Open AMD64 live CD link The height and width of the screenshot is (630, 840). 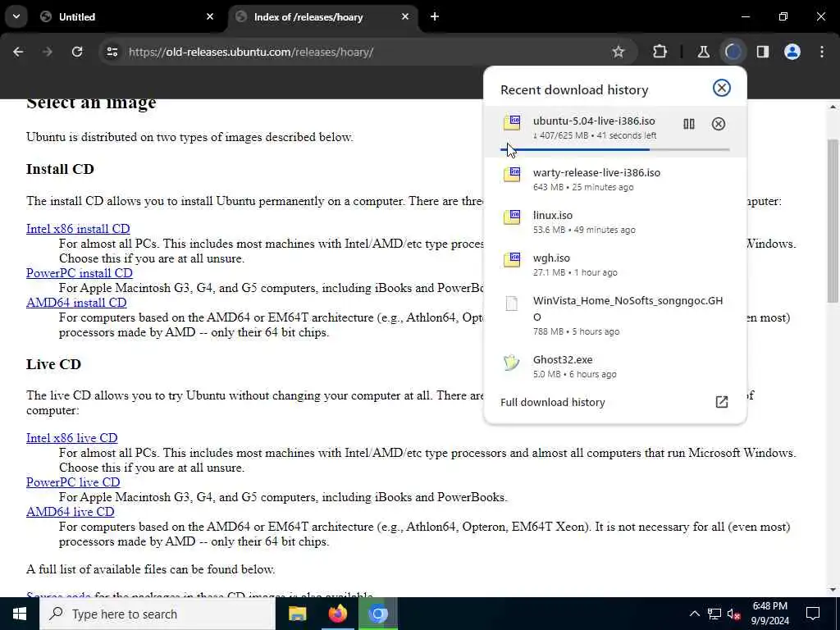[x=71, y=512]
